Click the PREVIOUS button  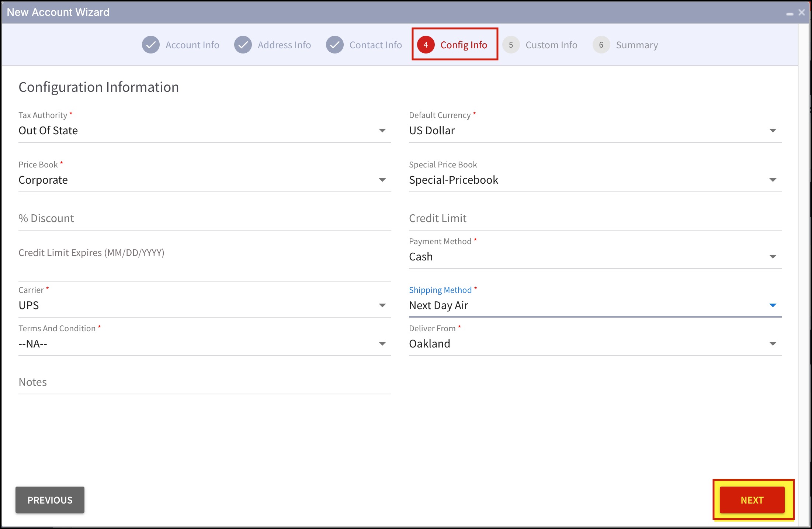[x=50, y=500]
